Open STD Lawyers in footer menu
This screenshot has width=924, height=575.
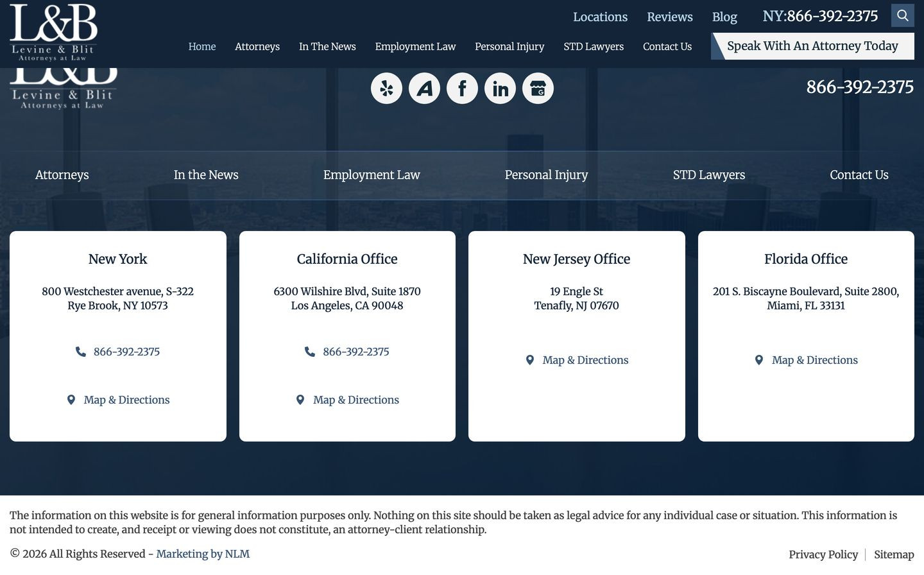click(709, 175)
